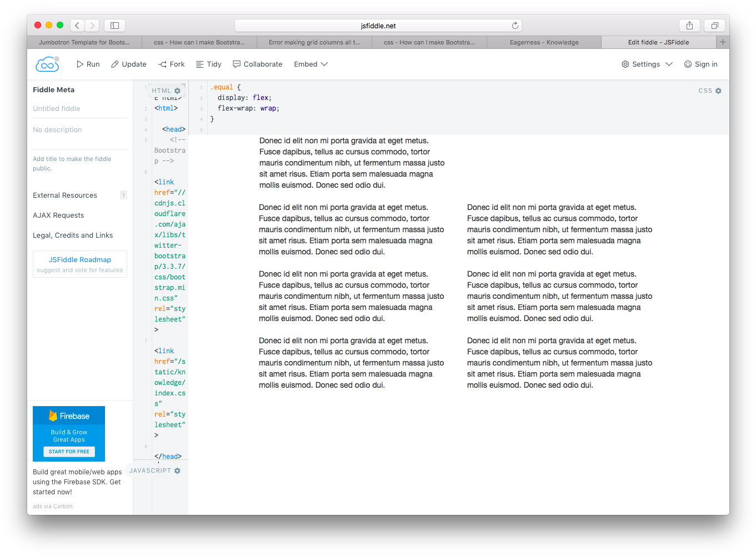This screenshot has width=756, height=556.
Task: Toggle the Safari sidebar button
Action: (114, 26)
